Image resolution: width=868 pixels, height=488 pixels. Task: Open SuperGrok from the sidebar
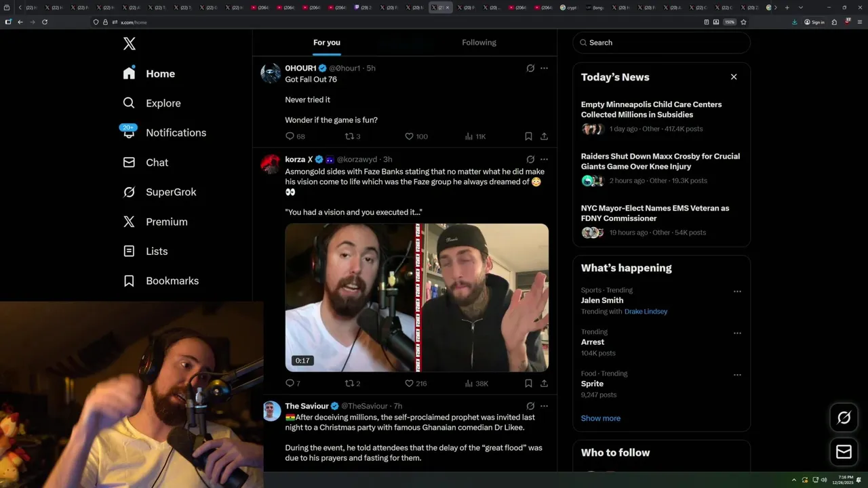tap(159, 192)
